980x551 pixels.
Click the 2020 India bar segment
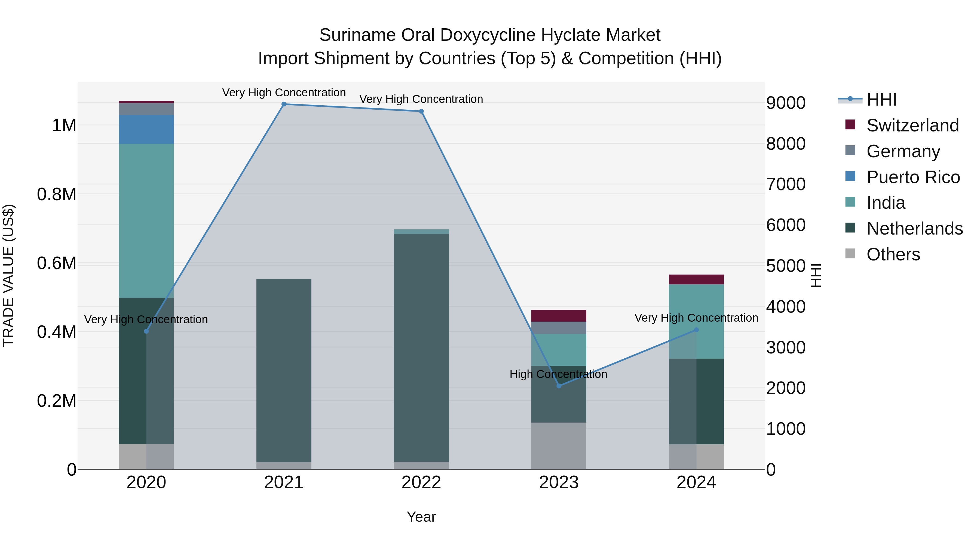tap(146, 221)
